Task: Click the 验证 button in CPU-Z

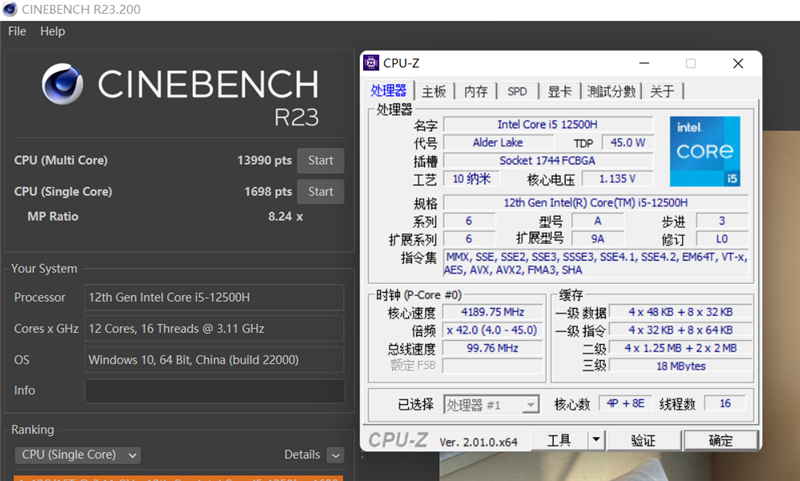Action: (643, 440)
